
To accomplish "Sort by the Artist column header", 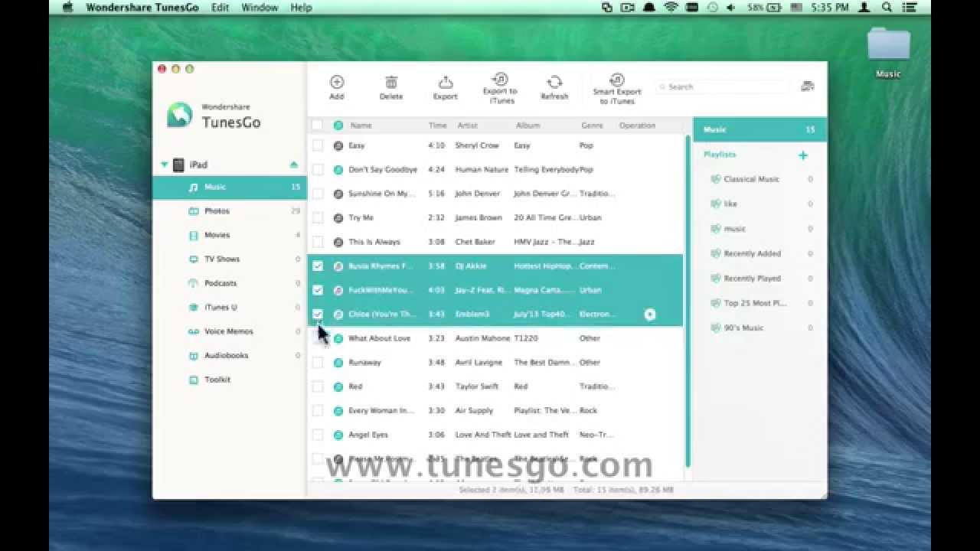I will (x=467, y=126).
